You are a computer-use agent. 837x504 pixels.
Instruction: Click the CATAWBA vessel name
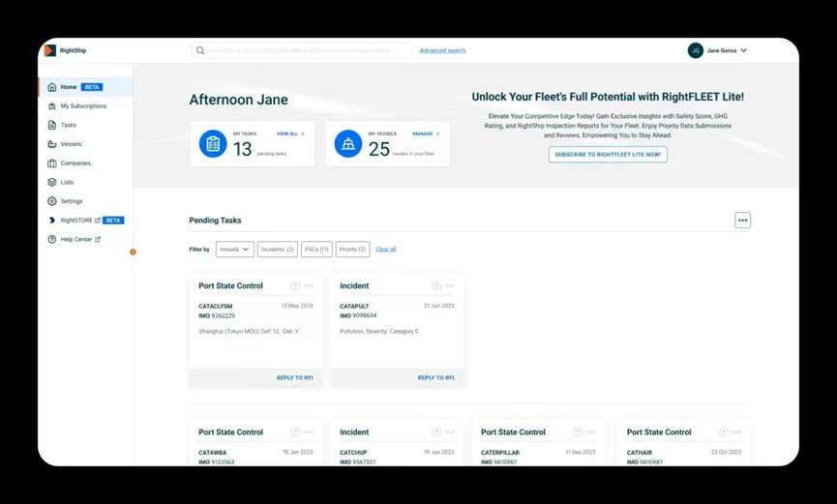(x=213, y=453)
